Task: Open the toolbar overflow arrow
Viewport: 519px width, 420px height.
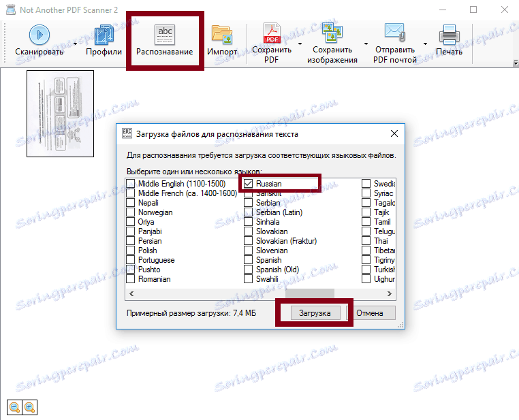Action: (516, 63)
